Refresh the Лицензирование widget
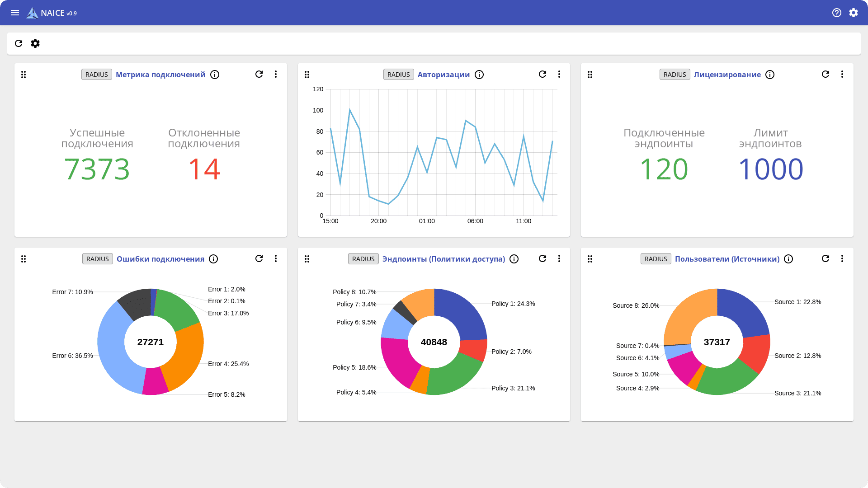868x488 pixels. pyautogui.click(x=826, y=74)
